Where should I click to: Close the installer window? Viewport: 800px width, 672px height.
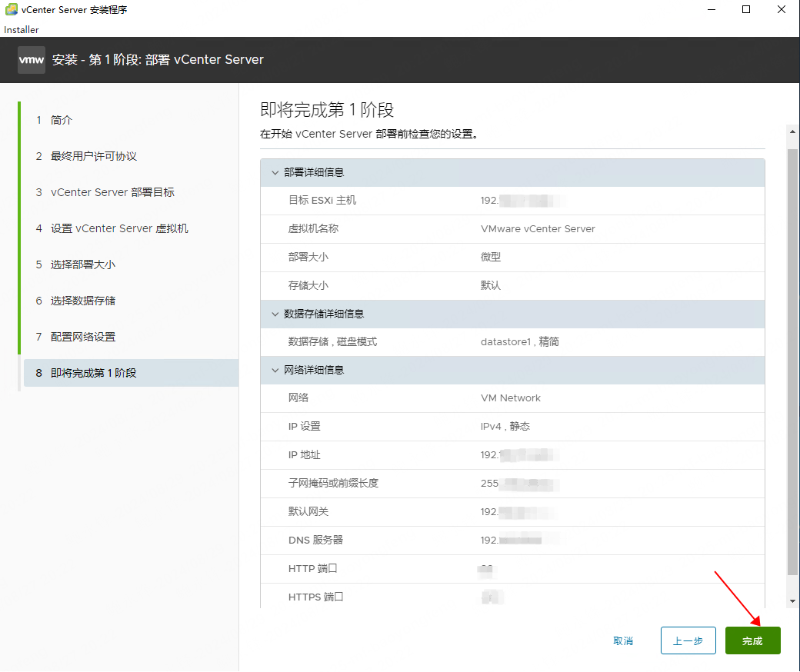(781, 9)
